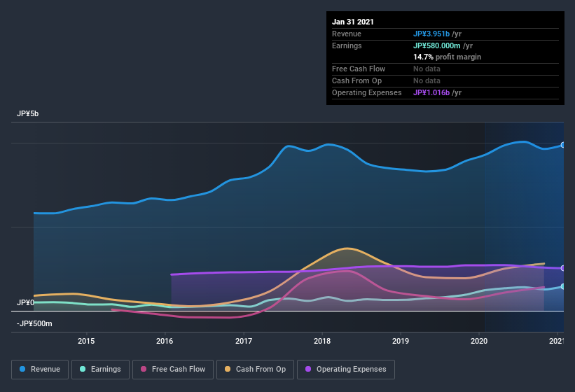Click the Operating Expenses tooltip row label
Viewport: 575px width, 392px height.
(367, 92)
